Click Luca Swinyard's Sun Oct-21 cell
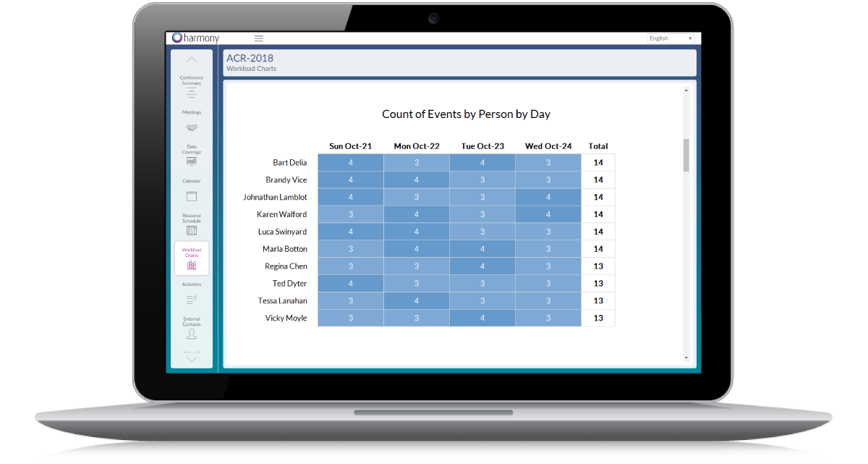868x464 pixels. pyautogui.click(x=351, y=232)
